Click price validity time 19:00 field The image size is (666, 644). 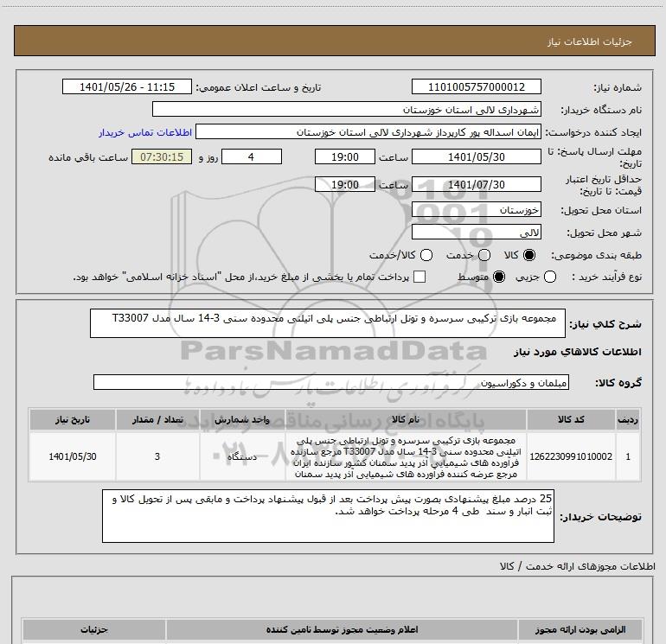[345, 184]
